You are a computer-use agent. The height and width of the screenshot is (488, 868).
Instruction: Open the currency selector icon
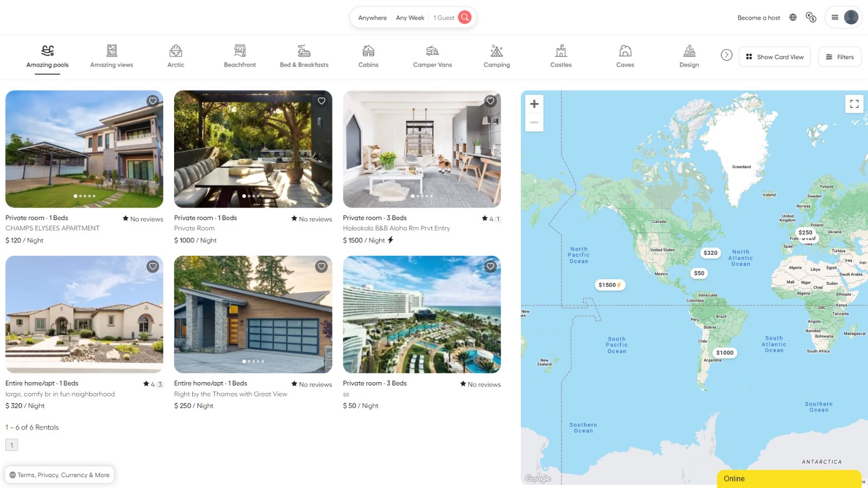click(x=811, y=17)
